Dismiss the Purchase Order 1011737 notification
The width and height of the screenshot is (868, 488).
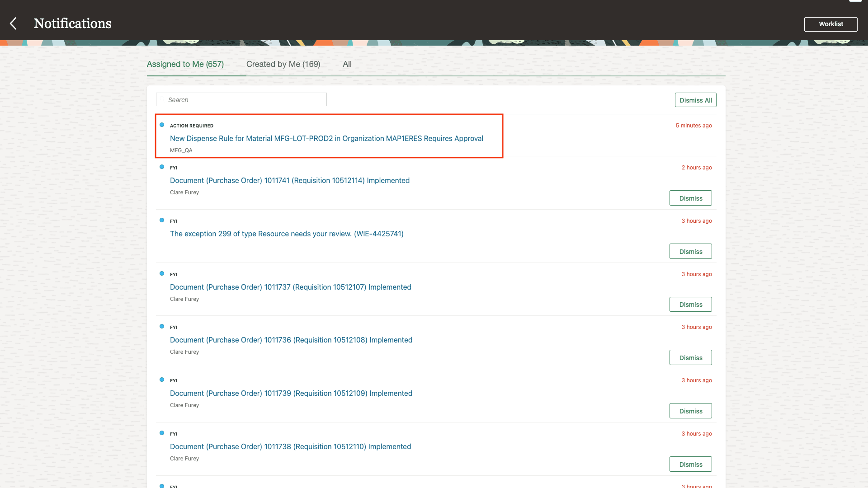(x=690, y=304)
